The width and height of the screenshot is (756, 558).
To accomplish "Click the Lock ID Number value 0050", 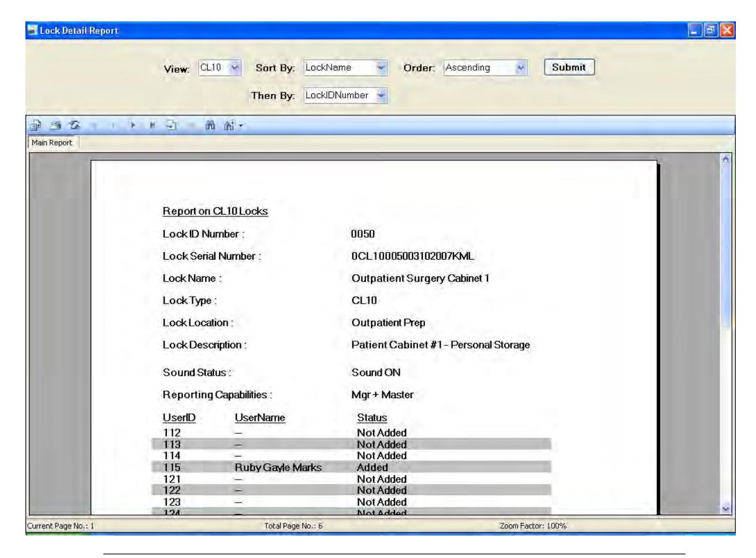I will coord(363,234).
